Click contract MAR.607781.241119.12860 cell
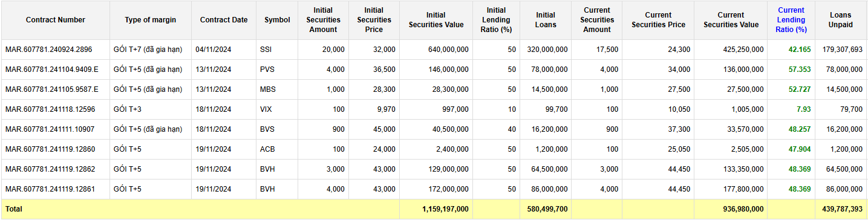This screenshot has width=868, height=220. 56,149
